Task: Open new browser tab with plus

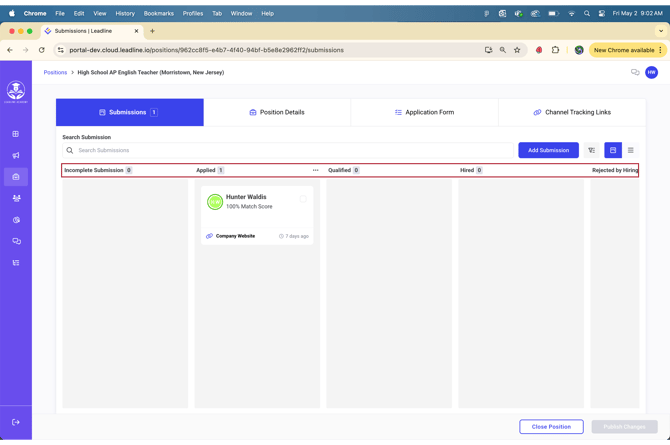Action: point(152,31)
